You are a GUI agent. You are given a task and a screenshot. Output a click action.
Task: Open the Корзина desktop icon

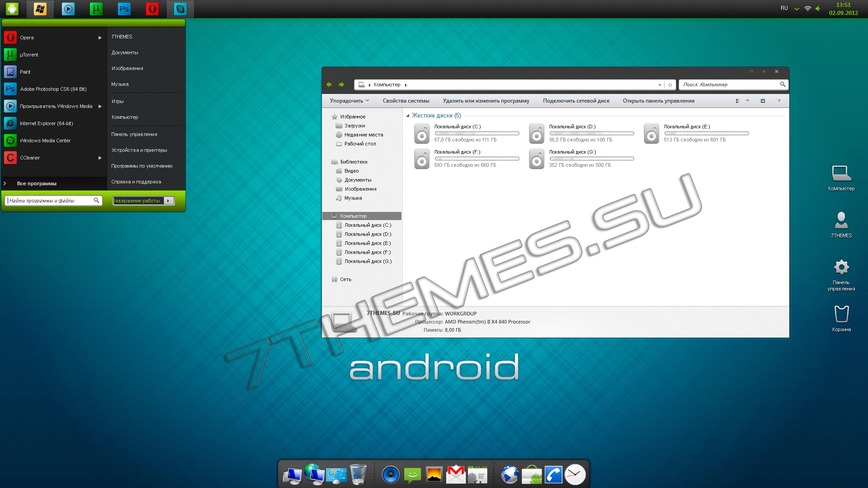tap(841, 318)
